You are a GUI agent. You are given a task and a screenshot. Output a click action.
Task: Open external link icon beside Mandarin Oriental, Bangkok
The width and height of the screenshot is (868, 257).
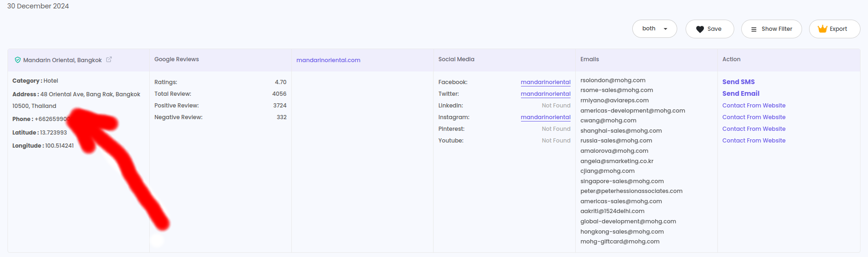pyautogui.click(x=109, y=59)
